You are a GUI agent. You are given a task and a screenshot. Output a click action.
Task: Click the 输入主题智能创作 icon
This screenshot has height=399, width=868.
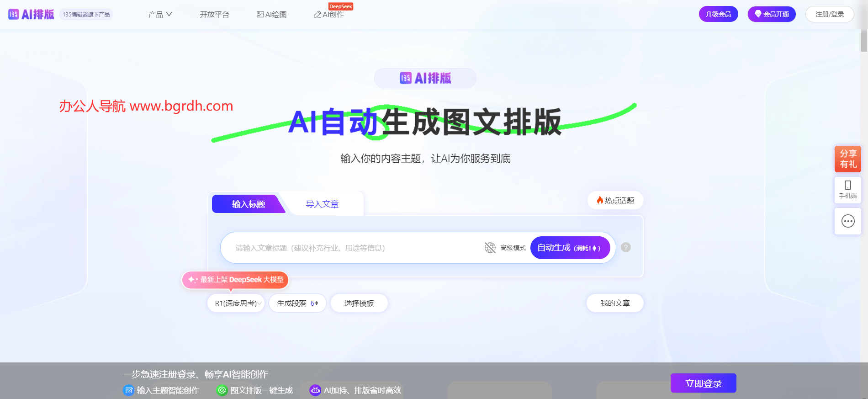[128, 390]
